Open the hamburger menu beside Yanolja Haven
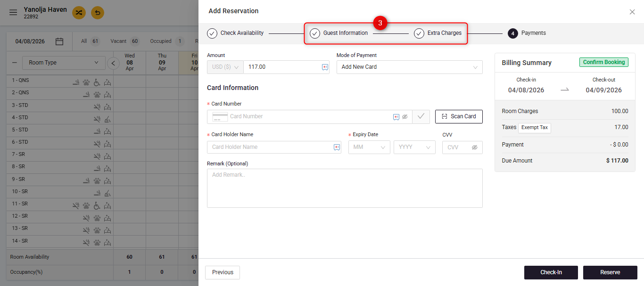This screenshot has height=286, width=644. tap(13, 13)
